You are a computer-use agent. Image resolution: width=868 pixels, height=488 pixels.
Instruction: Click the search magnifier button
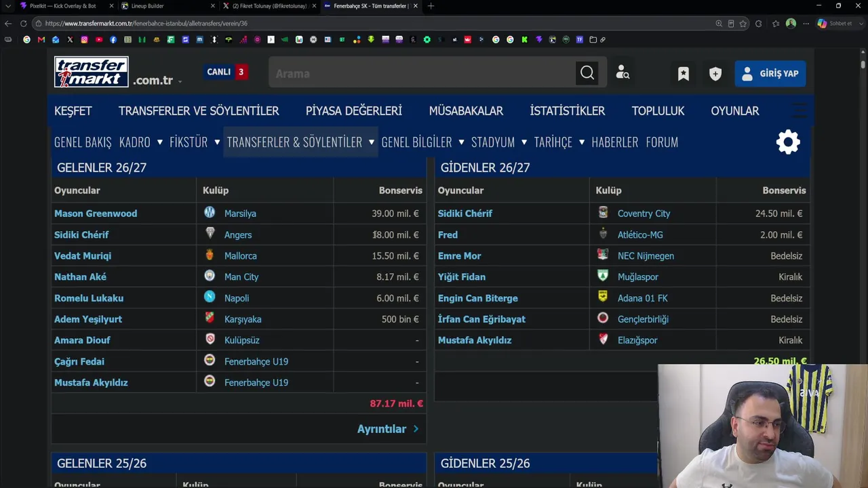[587, 73]
